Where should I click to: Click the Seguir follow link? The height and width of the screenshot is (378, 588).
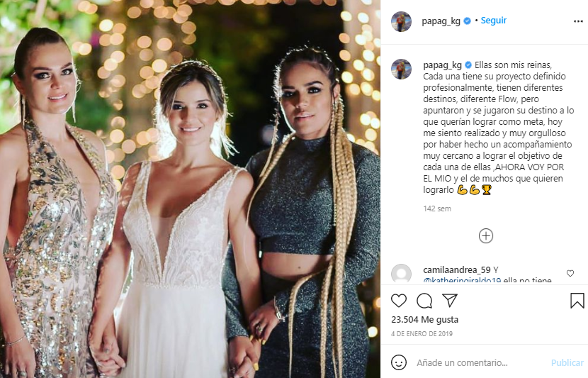[x=494, y=21]
